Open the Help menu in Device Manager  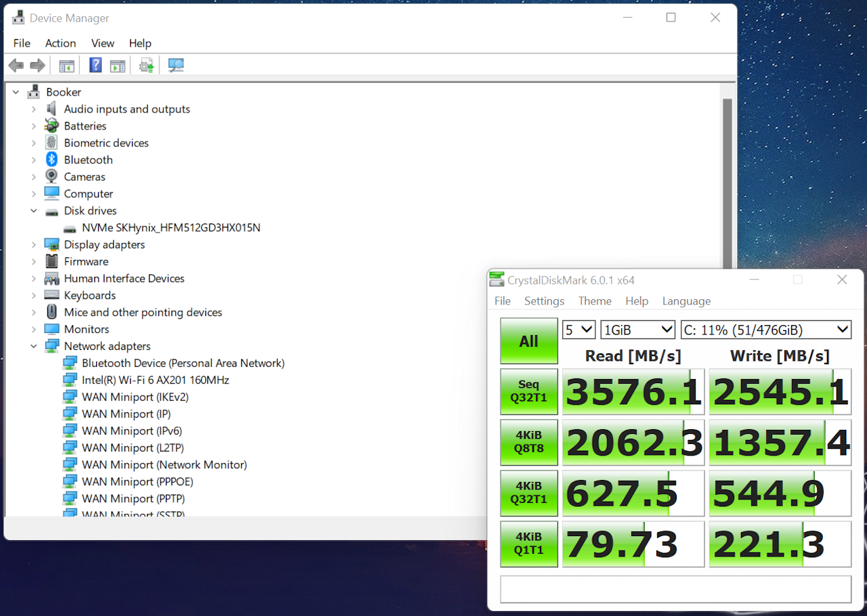[x=140, y=43]
